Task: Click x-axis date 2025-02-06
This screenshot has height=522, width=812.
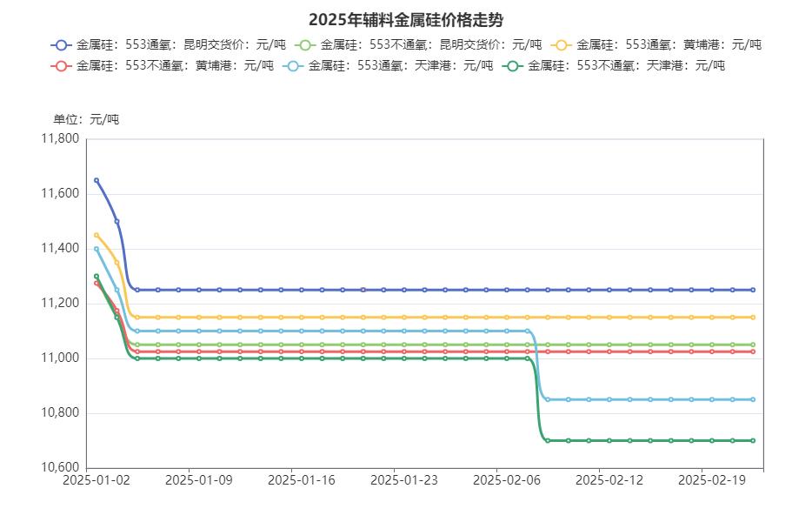Action: 507,480
